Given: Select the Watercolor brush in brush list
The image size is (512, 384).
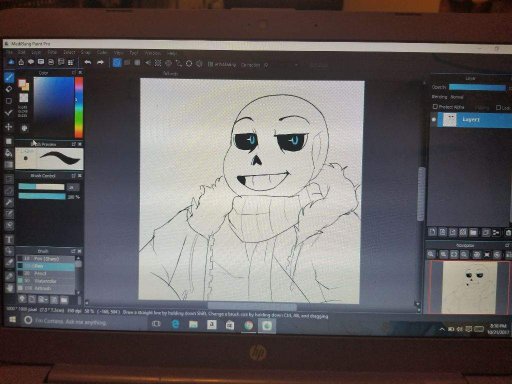Looking at the screenshot, I should 46,281.
